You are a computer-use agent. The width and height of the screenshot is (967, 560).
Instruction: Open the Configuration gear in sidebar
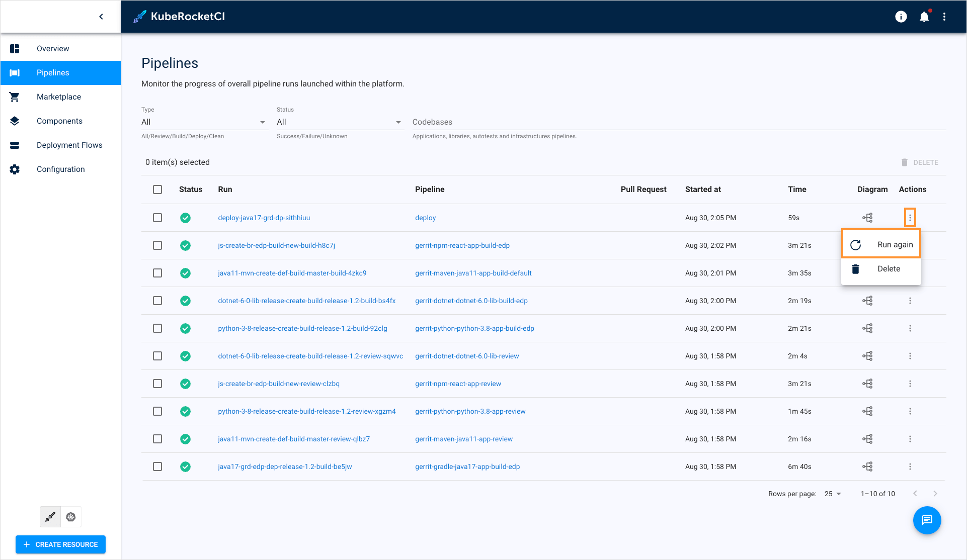(15, 169)
